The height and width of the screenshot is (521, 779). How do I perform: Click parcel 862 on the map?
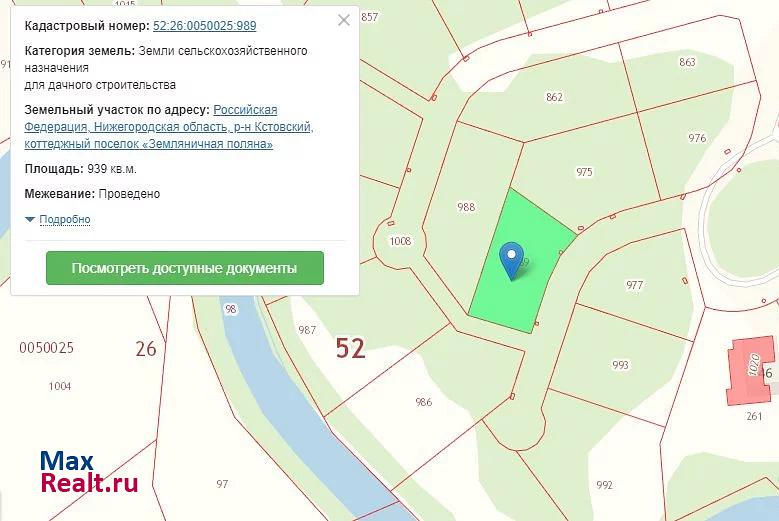tap(555, 97)
